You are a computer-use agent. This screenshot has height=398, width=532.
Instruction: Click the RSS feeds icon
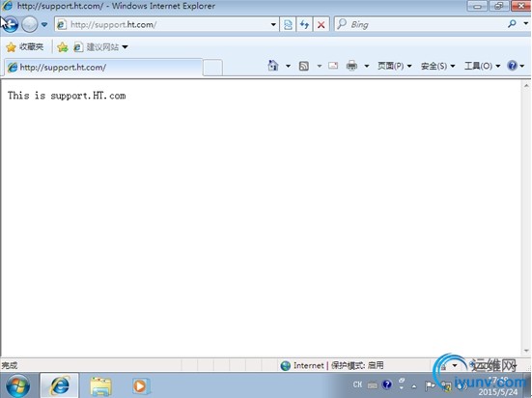[304, 66]
